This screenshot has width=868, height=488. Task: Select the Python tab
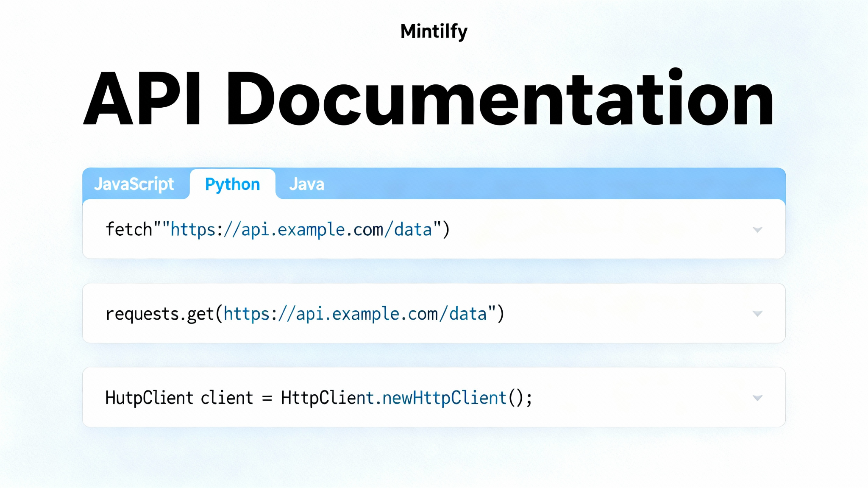click(233, 184)
